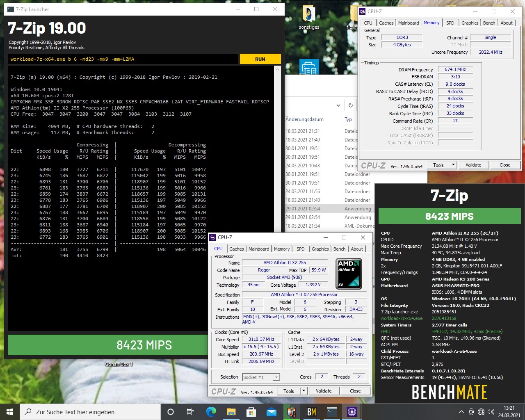
Task: Click Validate in CPU-Z processor window
Action: 324,391
